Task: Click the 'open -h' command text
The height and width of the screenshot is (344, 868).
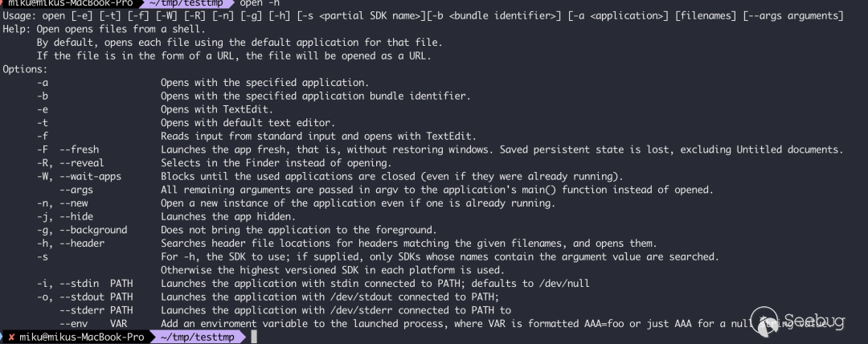Action: pyautogui.click(x=260, y=2)
